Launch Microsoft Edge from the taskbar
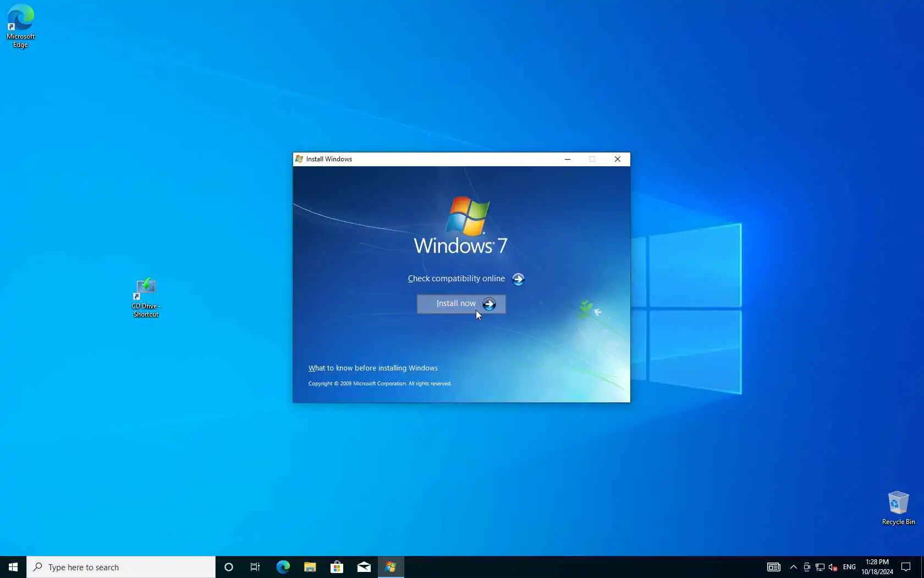The height and width of the screenshot is (578, 924). (x=283, y=567)
